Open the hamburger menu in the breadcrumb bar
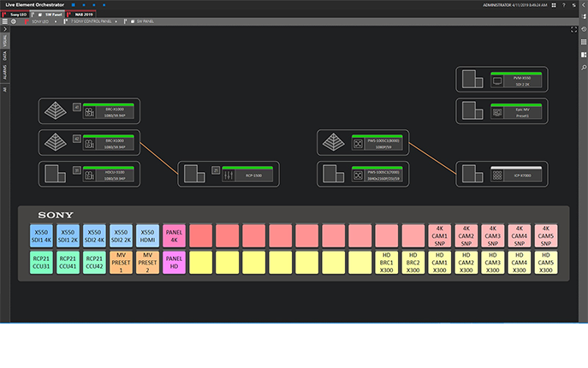This screenshot has width=588, height=368. coord(5,21)
